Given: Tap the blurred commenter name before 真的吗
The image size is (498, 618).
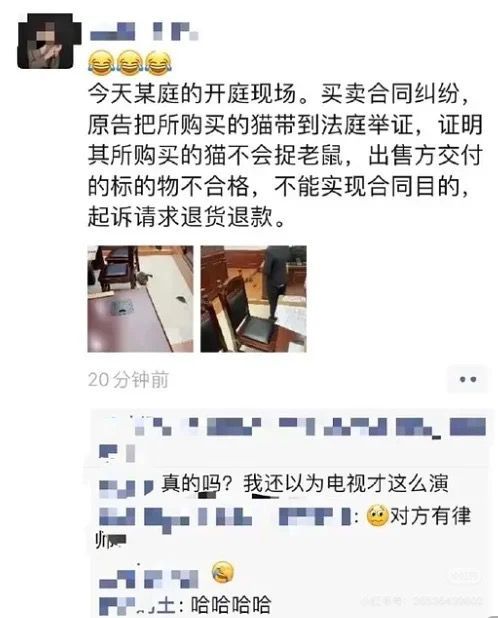Looking at the screenshot, I should 126,488.
